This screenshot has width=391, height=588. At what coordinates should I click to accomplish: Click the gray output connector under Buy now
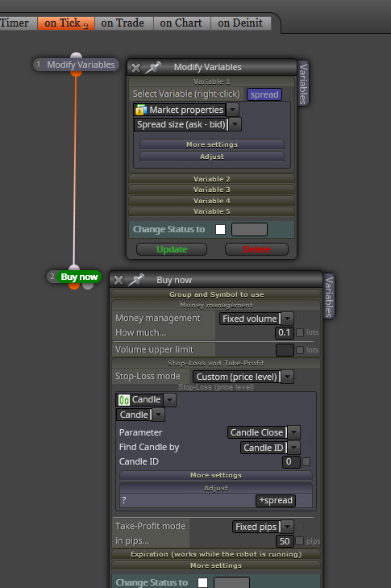coord(88,286)
